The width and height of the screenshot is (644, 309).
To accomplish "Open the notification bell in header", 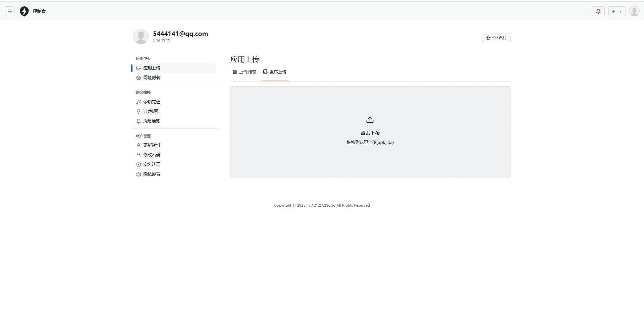I will (x=598, y=11).
